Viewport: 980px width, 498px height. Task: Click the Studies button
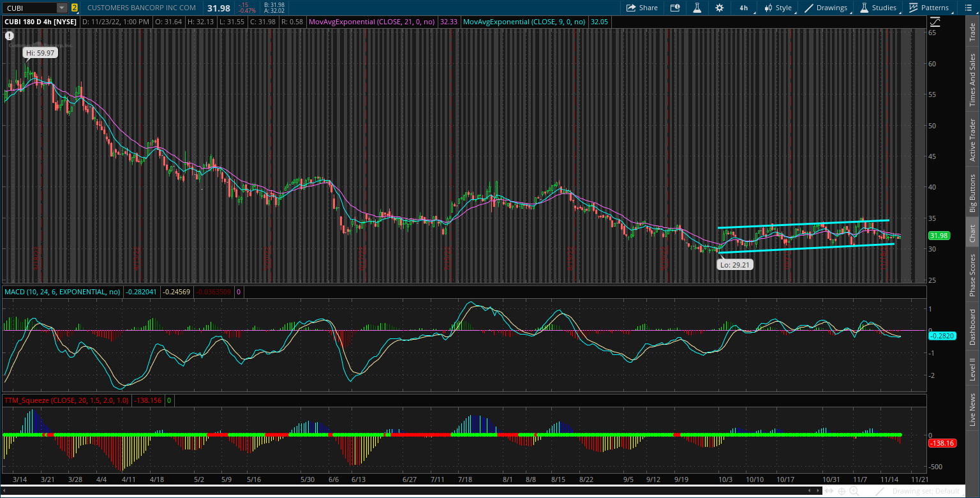880,8
